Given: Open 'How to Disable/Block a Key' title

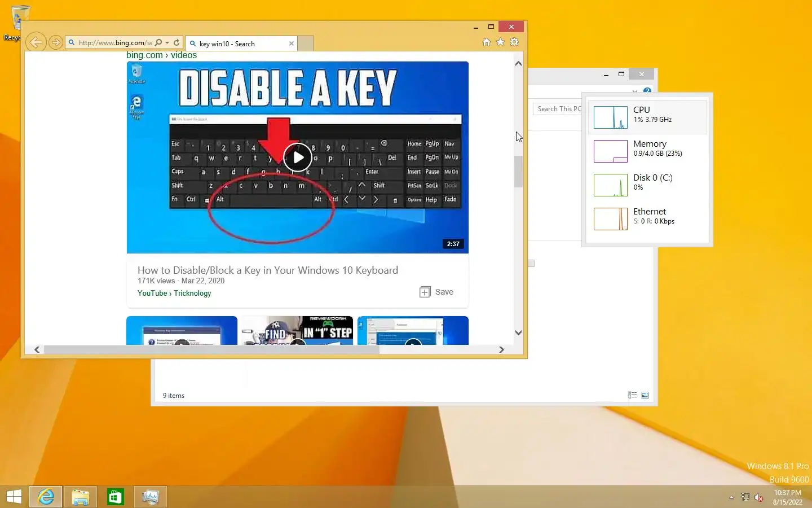Looking at the screenshot, I should (x=268, y=270).
